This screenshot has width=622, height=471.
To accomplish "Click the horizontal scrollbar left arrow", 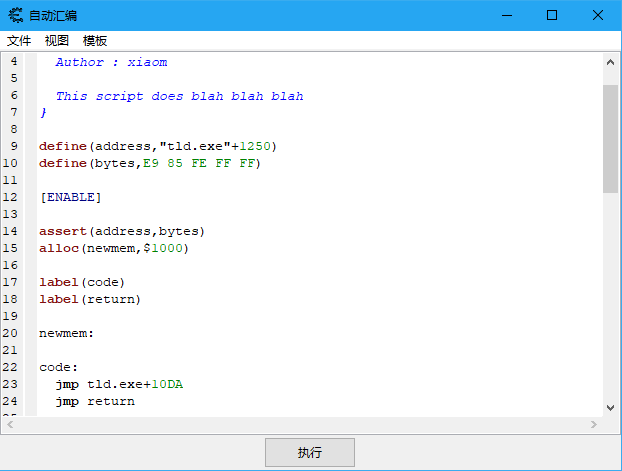I will pos(10,424).
